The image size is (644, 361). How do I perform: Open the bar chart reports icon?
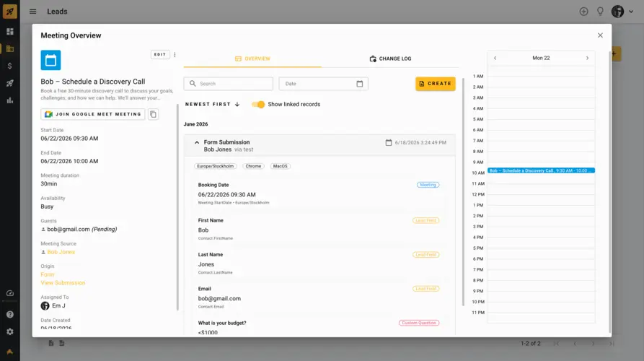tap(10, 100)
